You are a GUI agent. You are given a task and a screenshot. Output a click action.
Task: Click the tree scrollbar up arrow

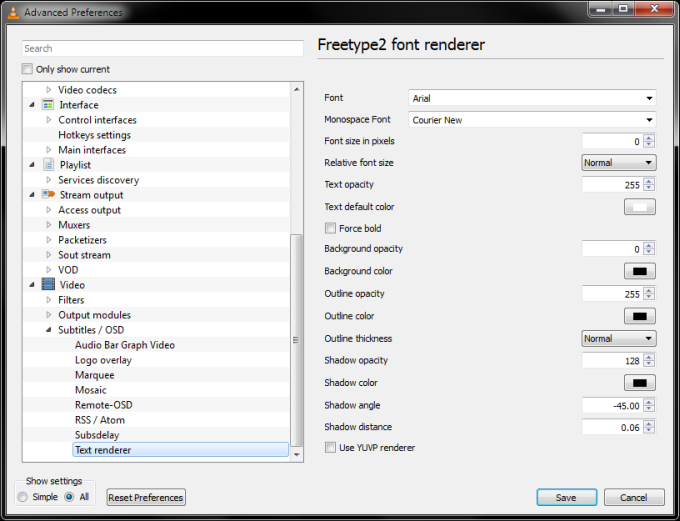[297, 89]
